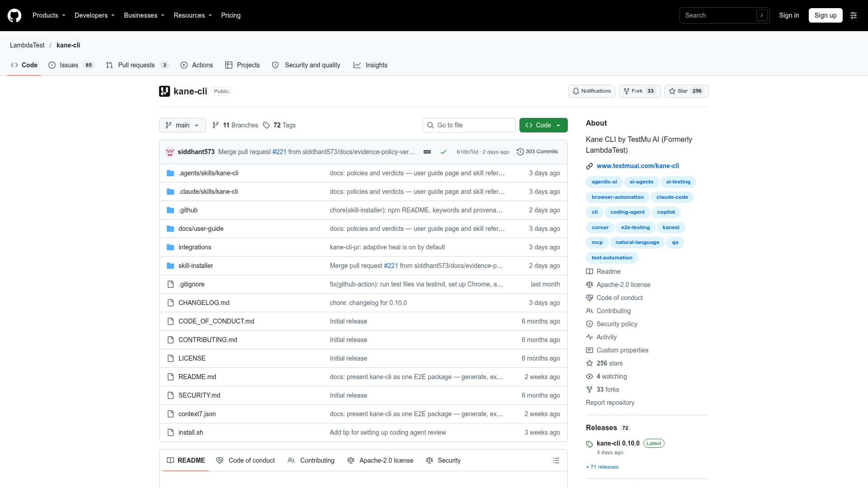Open the README outline list icon
This screenshot has width=868, height=488.
coord(556,460)
